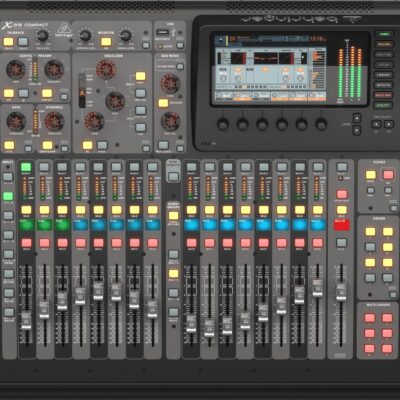Solo the first channel of the left bank
Image resolution: width=400 pixels, height=400 pixels.
pos(26,210)
